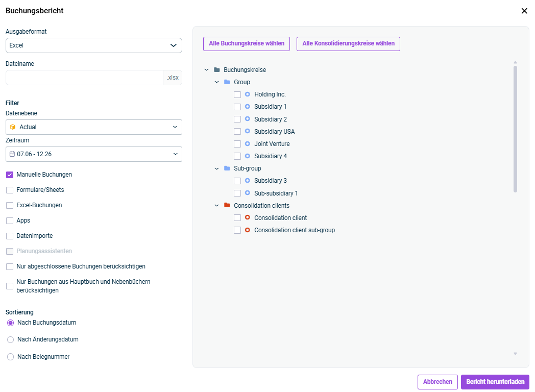The image size is (535, 392).
Task: Open the Ausgabeformat Excel dropdown
Action: (94, 45)
